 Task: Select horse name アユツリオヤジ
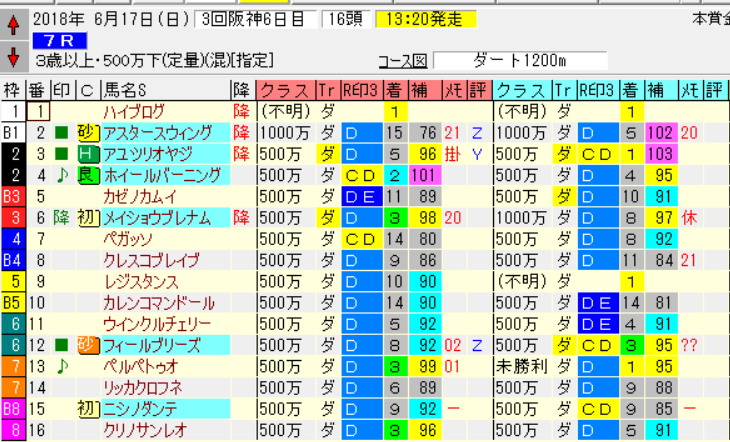(149, 154)
